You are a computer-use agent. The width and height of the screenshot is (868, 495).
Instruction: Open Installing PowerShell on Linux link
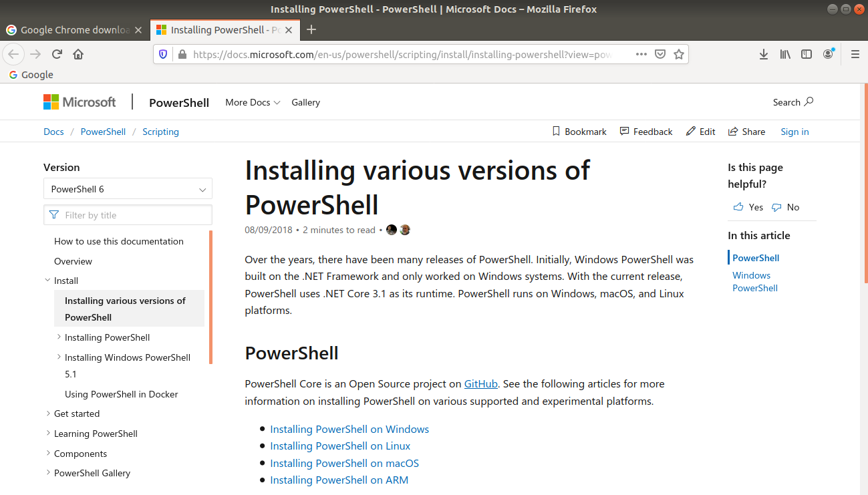pyautogui.click(x=340, y=446)
